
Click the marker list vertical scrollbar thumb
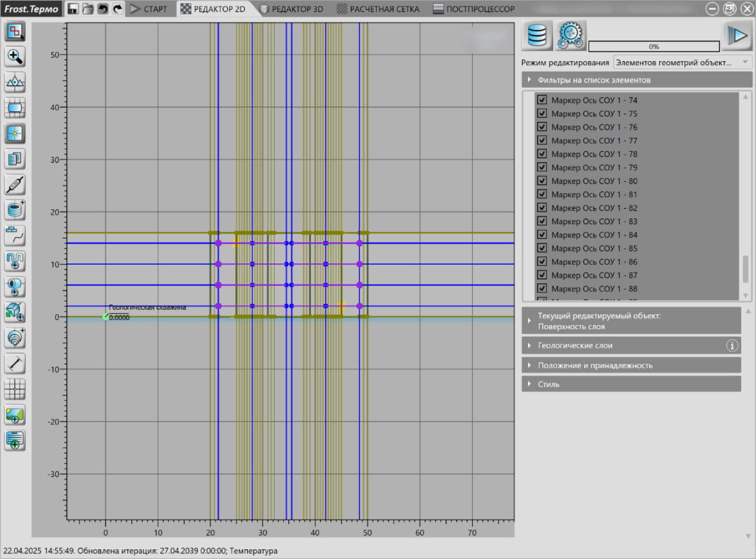coord(745,269)
